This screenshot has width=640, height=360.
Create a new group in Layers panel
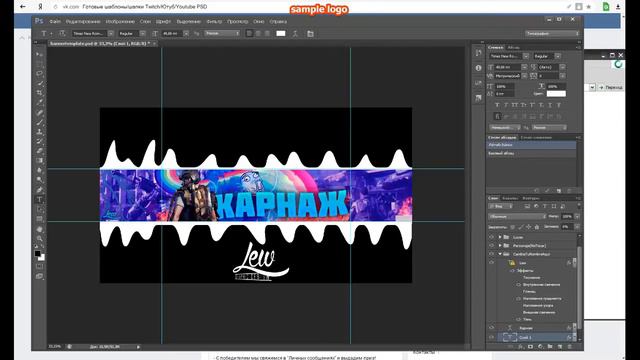(550, 347)
